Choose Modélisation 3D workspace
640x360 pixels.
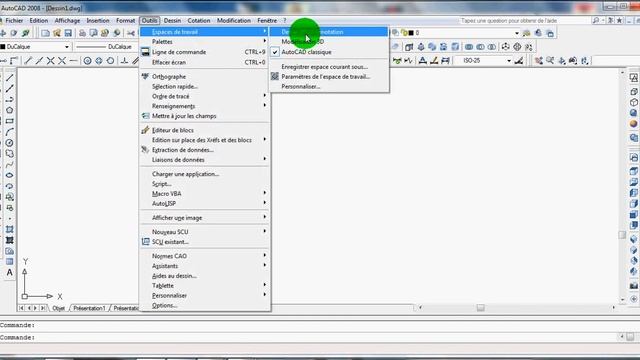329,42
